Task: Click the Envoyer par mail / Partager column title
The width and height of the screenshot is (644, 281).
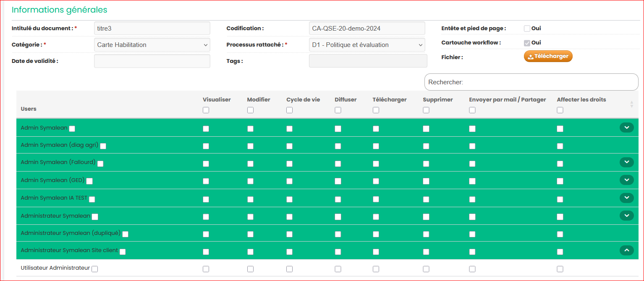Action: [x=508, y=100]
